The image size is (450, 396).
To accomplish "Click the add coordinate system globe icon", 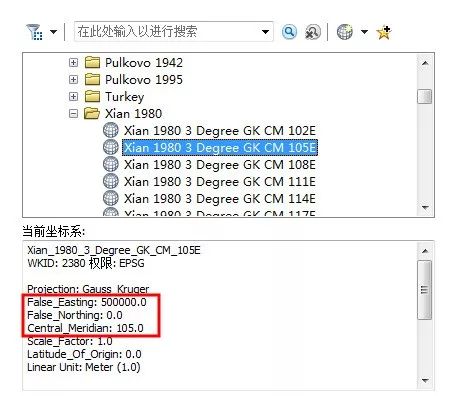I will 345,32.
